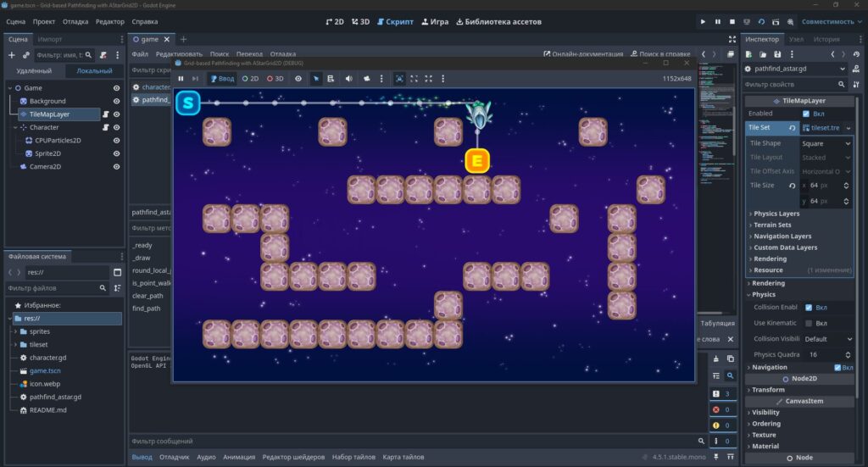Click the Фильтр сообщений output filter field
This screenshot has width=868, height=467.
tap(413, 441)
